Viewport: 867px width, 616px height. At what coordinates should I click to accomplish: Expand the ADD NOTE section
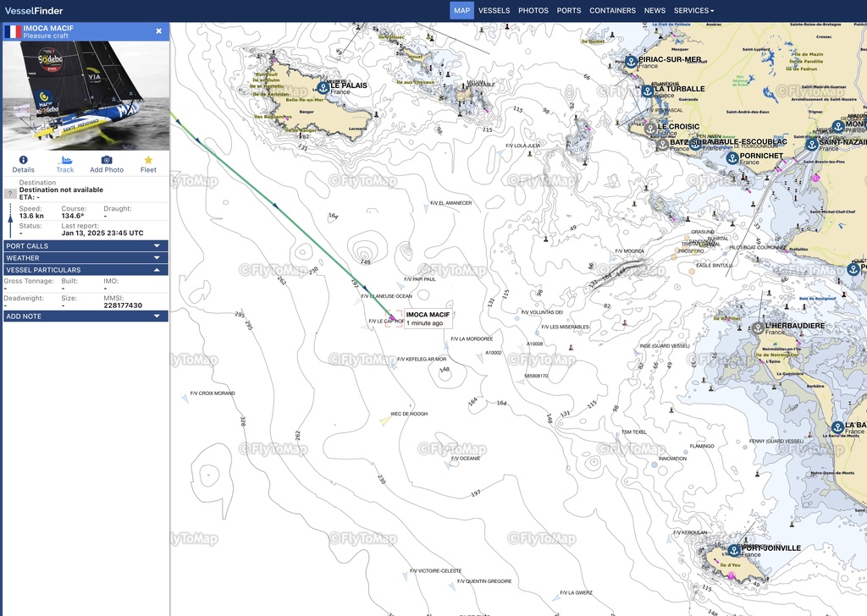86,316
